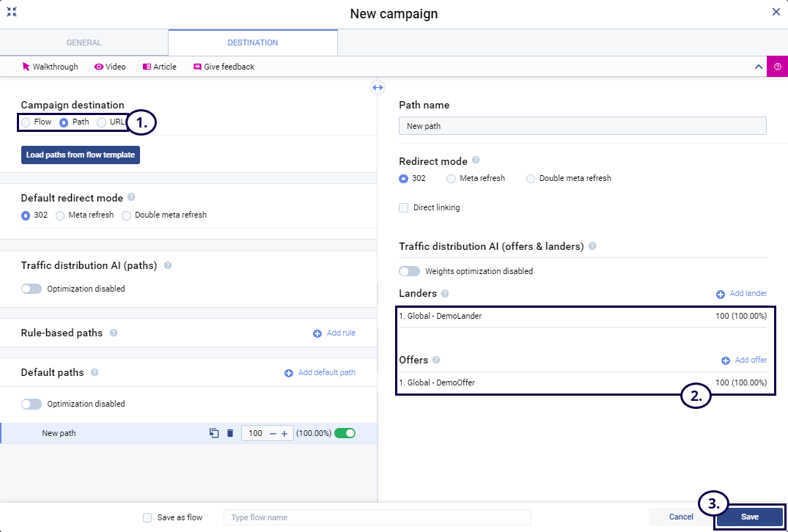Click the collapse window icon in title bar
788x532 pixels.
(x=12, y=12)
